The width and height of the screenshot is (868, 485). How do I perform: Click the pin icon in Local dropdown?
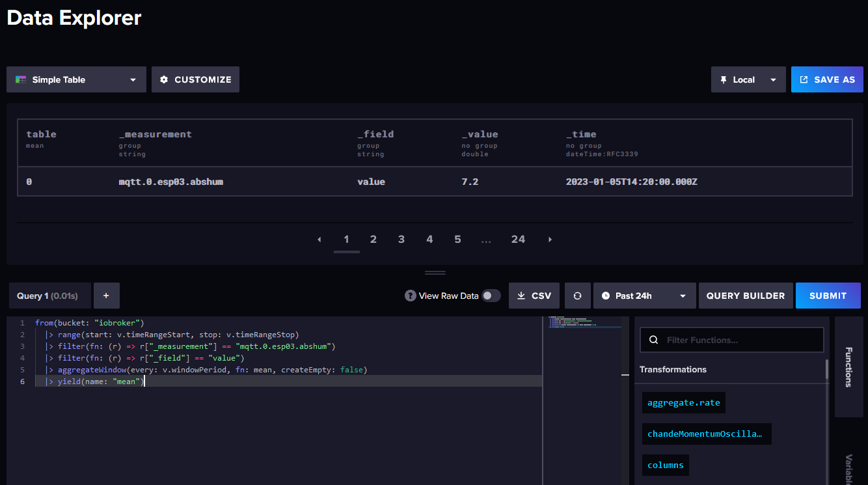pyautogui.click(x=724, y=79)
